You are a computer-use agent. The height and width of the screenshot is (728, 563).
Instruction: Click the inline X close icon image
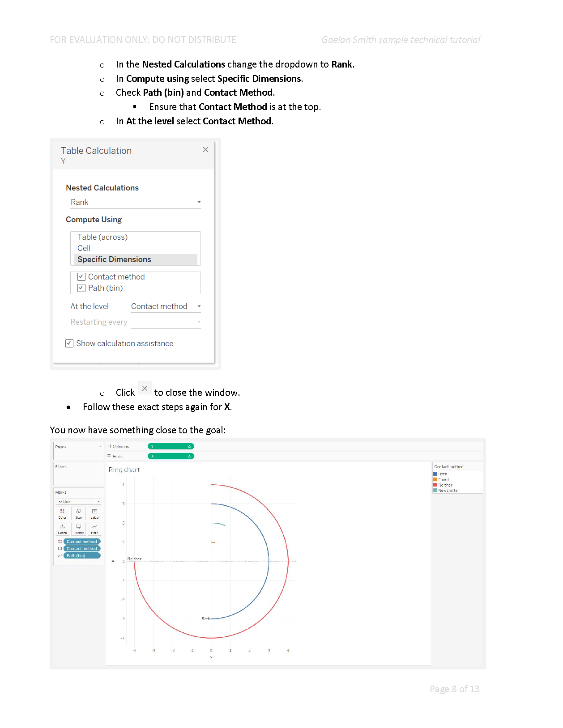(x=145, y=389)
